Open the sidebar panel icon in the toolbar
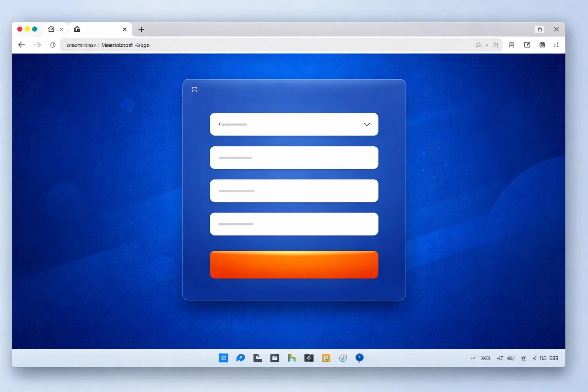The height and width of the screenshot is (392, 588). pyautogui.click(x=527, y=45)
